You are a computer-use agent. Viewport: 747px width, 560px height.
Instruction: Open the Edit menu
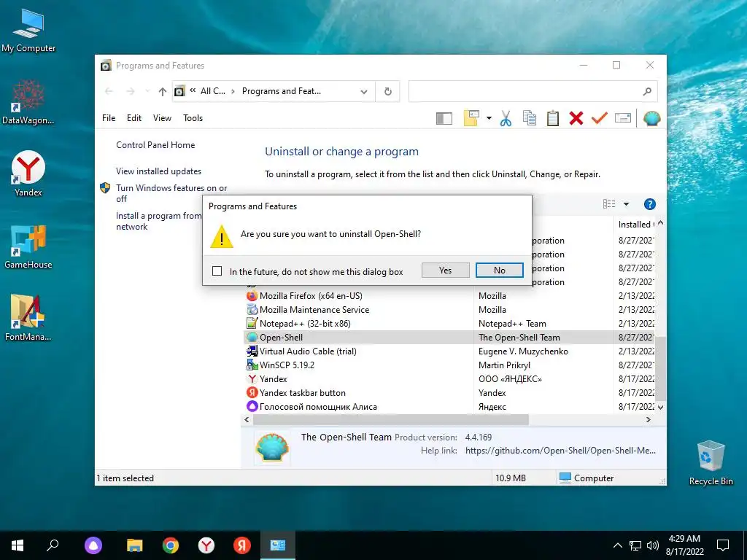click(x=134, y=118)
